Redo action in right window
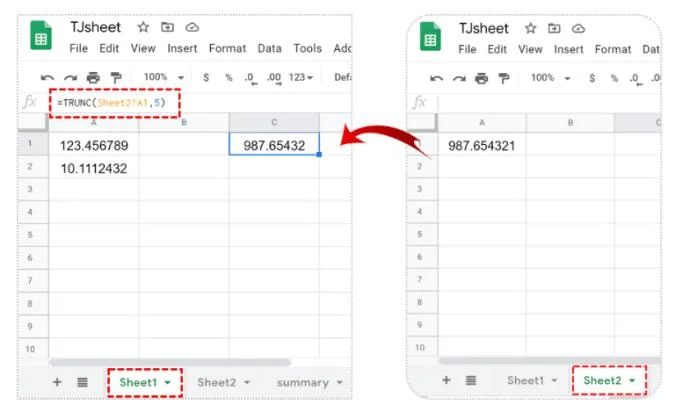Viewport: 690px width, 412px height. pyautogui.click(x=459, y=79)
